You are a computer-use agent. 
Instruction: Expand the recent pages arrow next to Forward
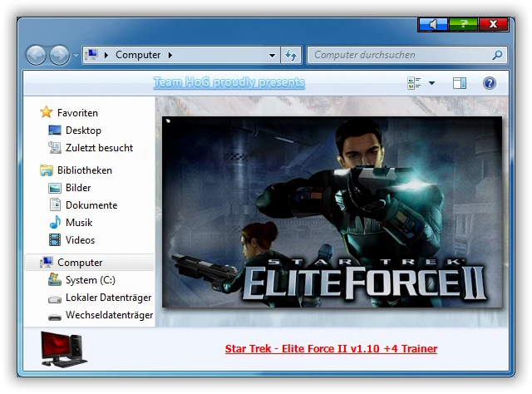tap(76, 56)
